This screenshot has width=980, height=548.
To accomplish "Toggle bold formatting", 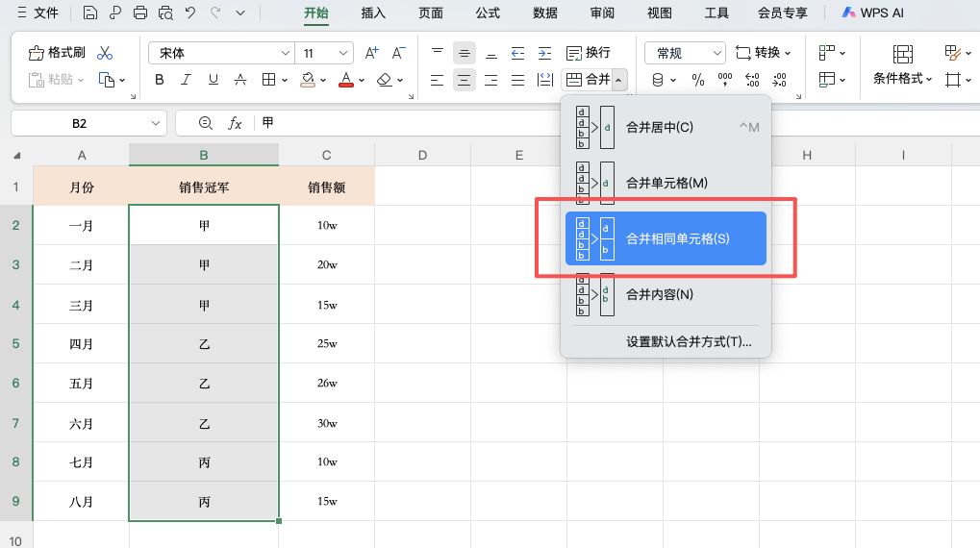I will [160, 80].
